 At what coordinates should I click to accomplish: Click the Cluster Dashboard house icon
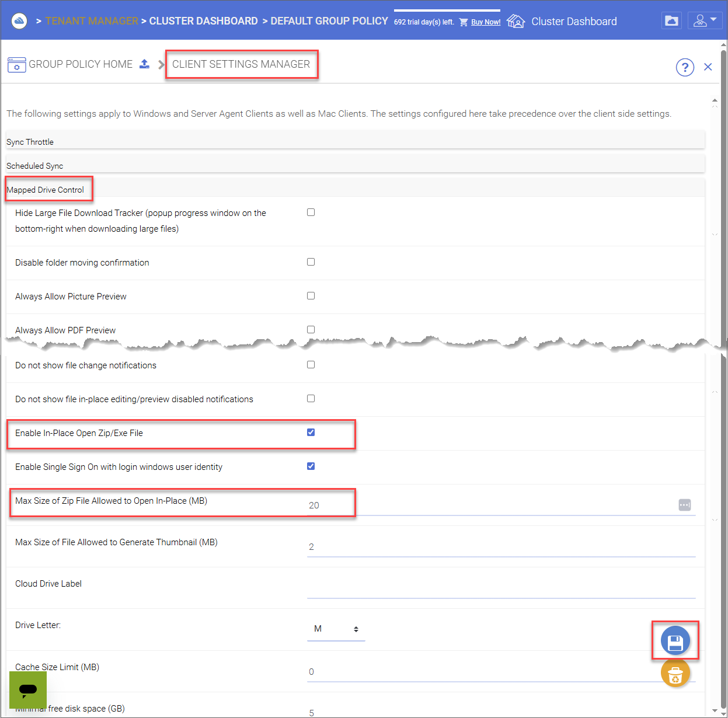coord(515,21)
